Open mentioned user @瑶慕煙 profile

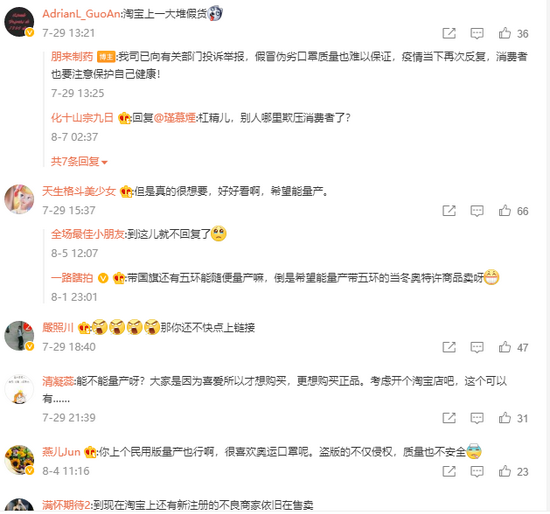174,118
